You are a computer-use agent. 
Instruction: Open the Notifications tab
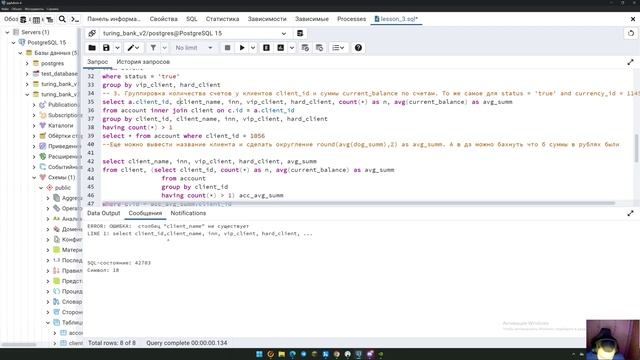coord(188,213)
